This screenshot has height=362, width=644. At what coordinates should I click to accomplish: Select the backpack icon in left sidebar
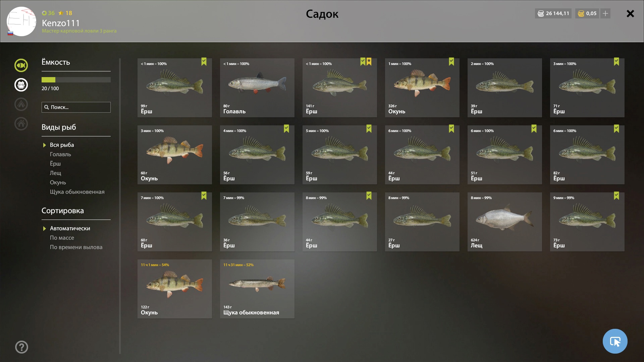(21, 85)
